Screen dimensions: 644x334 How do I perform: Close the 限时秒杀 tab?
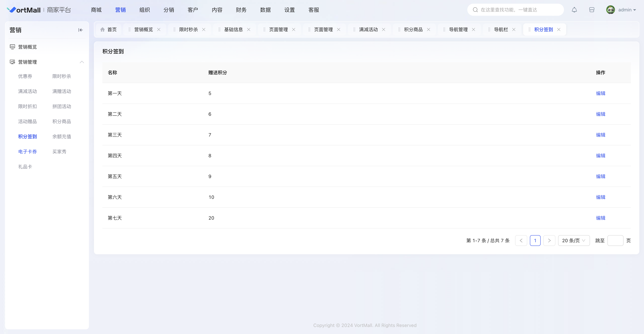(204, 29)
